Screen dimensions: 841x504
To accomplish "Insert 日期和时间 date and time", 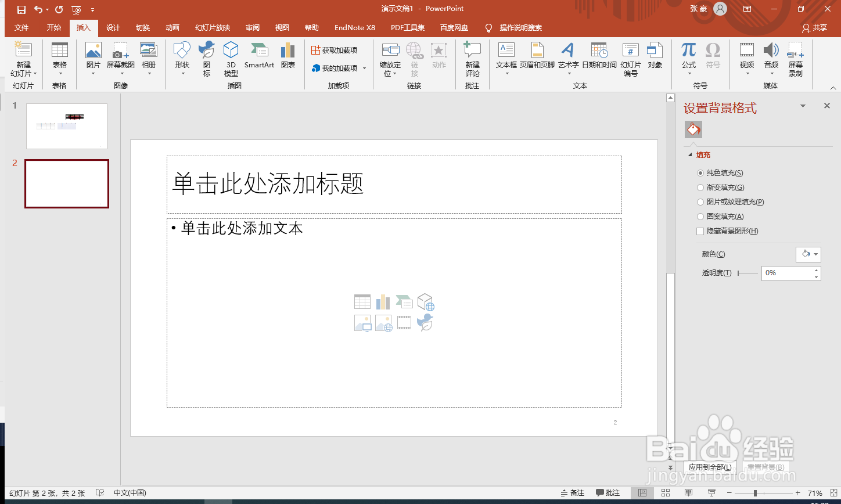I will pyautogui.click(x=599, y=56).
